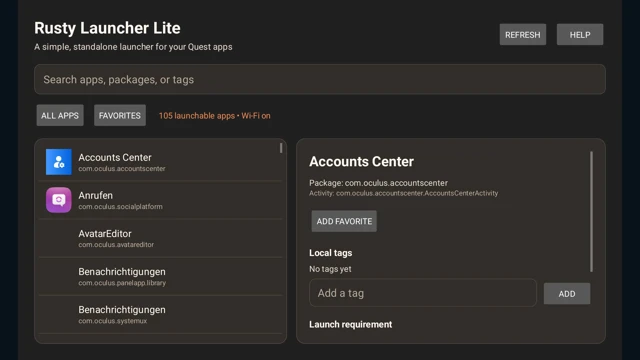The height and width of the screenshot is (360, 640).
Task: Click the Anrufen purple chat icon
Action: tap(59, 200)
